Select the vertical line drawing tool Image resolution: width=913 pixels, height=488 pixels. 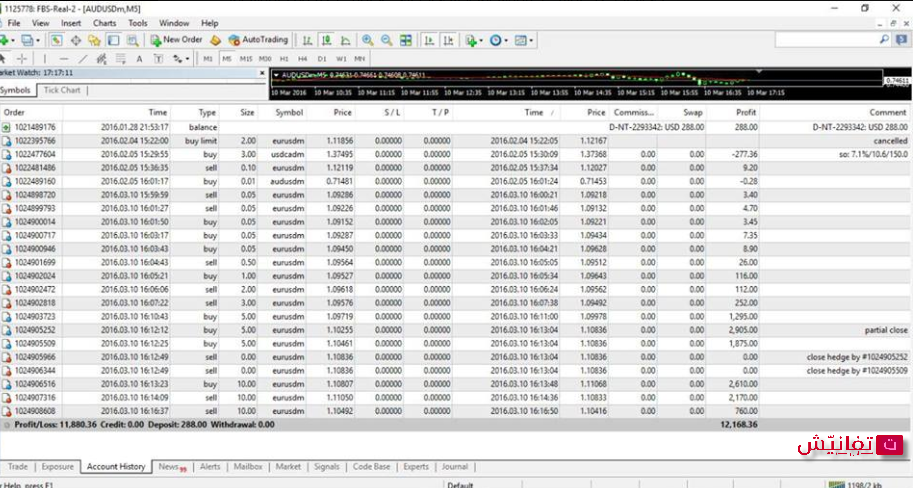44,59
